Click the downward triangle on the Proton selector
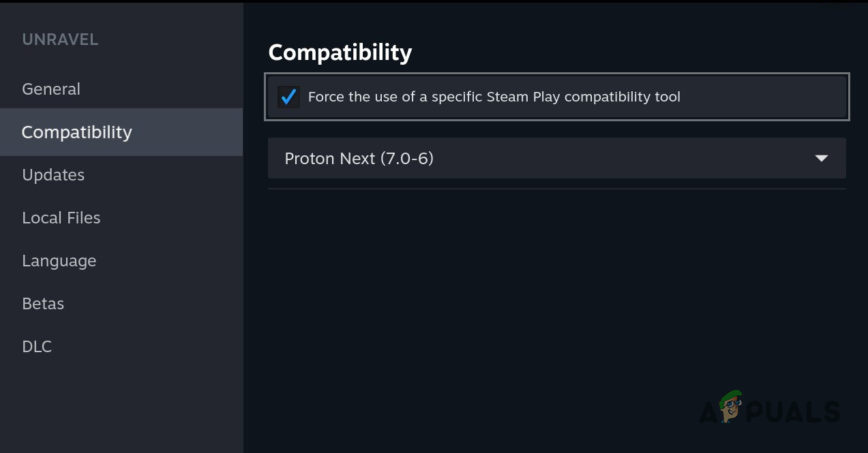868x453 pixels. point(820,158)
